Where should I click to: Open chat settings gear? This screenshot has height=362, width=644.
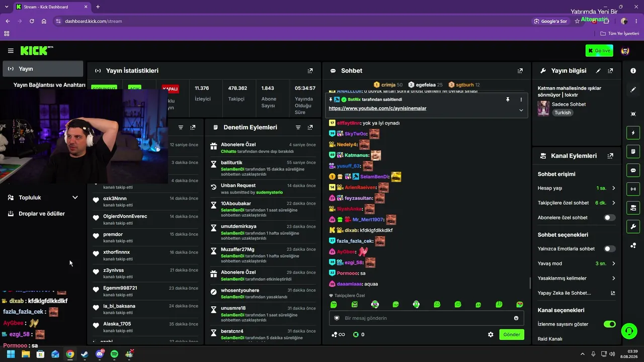(x=491, y=334)
